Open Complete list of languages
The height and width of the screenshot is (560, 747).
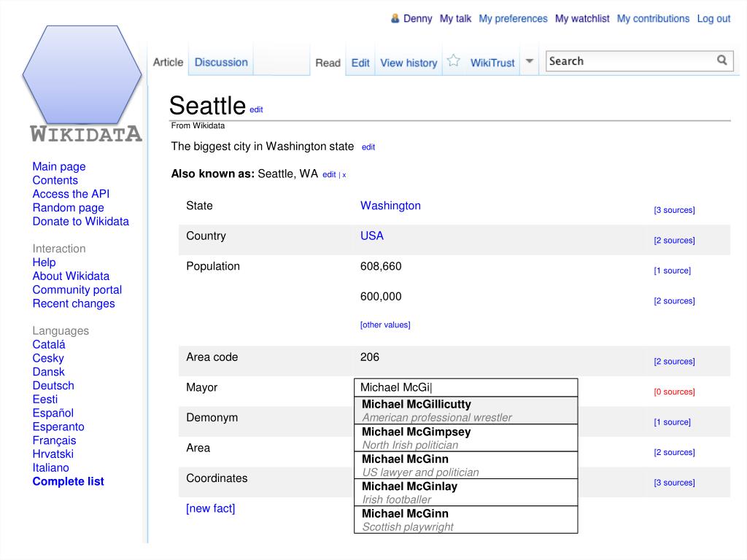tap(68, 481)
